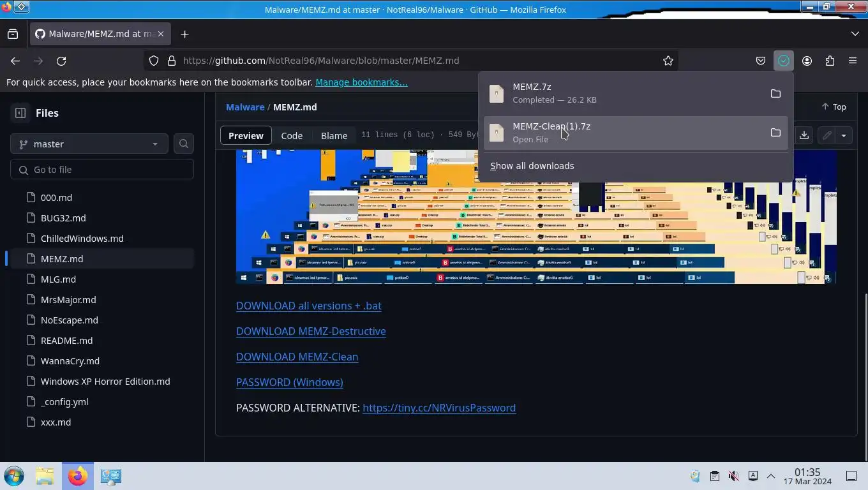Viewport: 868px width, 490px height.
Task: Jump to Top of the file
Action: (834, 107)
